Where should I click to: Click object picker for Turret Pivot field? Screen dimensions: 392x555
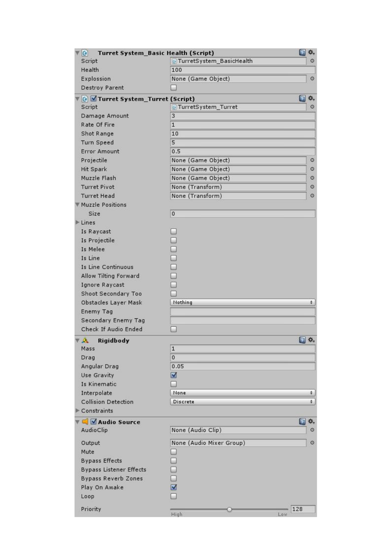312,187
